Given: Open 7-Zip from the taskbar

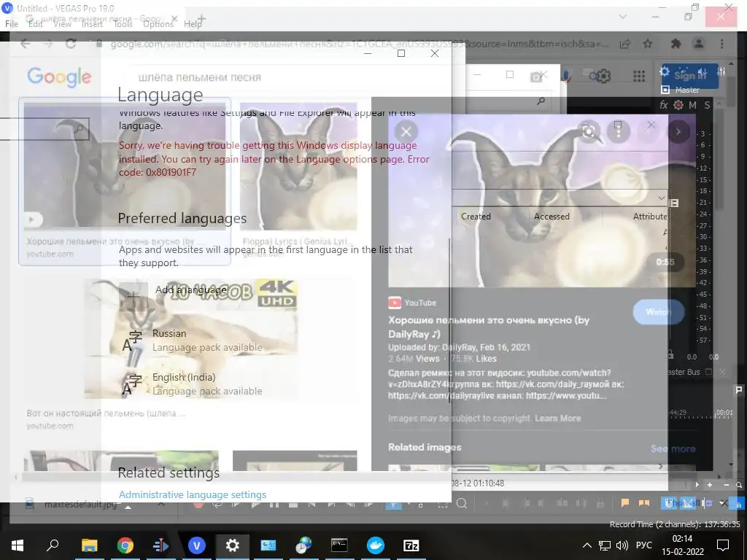Looking at the screenshot, I should [411, 545].
